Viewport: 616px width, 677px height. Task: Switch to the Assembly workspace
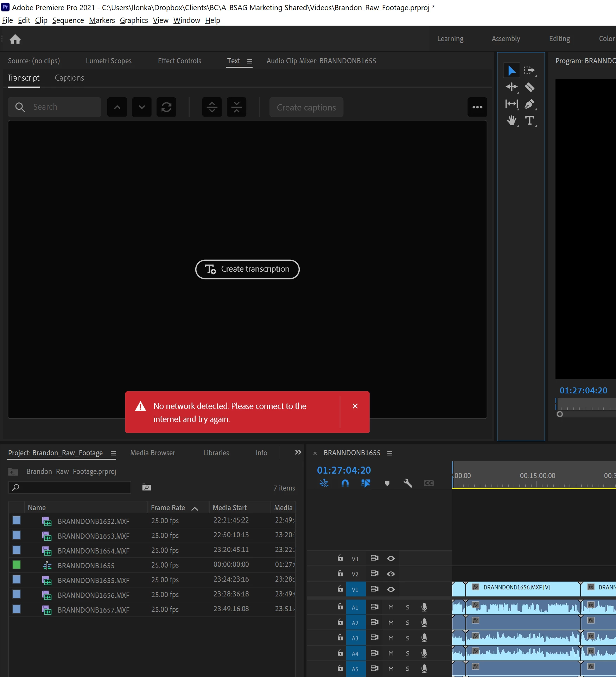[506, 39]
